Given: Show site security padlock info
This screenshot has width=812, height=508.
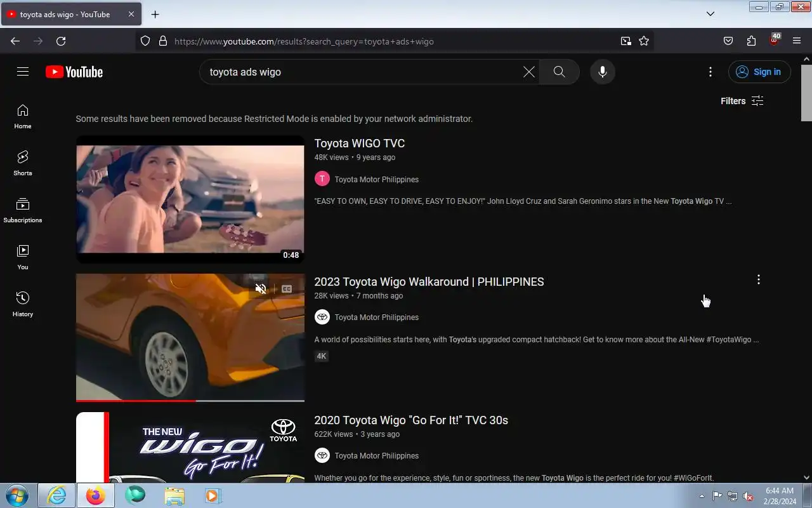Looking at the screenshot, I should coord(162,41).
